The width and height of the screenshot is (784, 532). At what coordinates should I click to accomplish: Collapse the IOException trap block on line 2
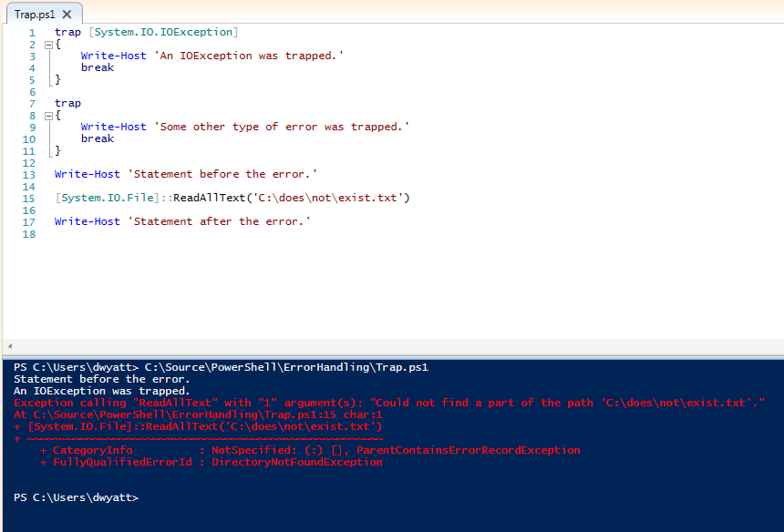[x=46, y=44]
